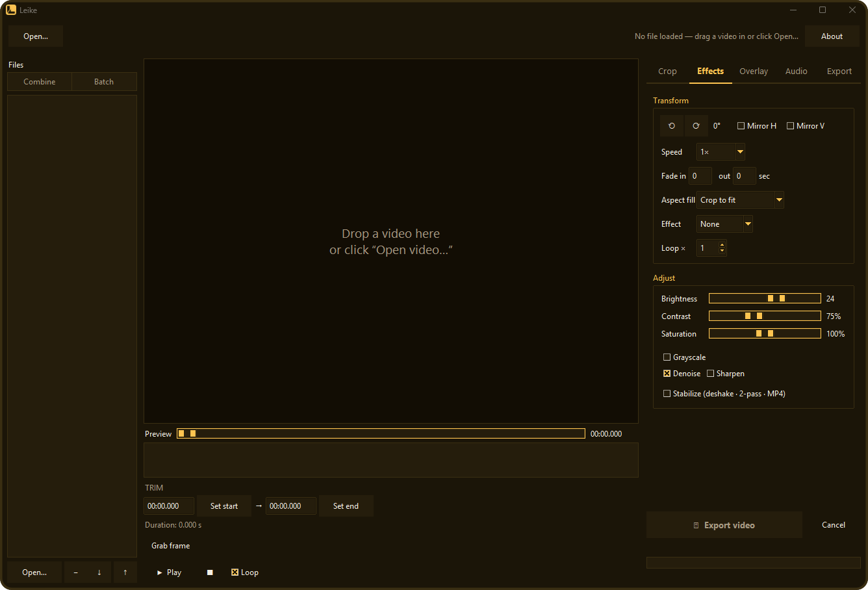Click the Loop count input field
Viewport: 868px width, 590px height.
pos(708,248)
